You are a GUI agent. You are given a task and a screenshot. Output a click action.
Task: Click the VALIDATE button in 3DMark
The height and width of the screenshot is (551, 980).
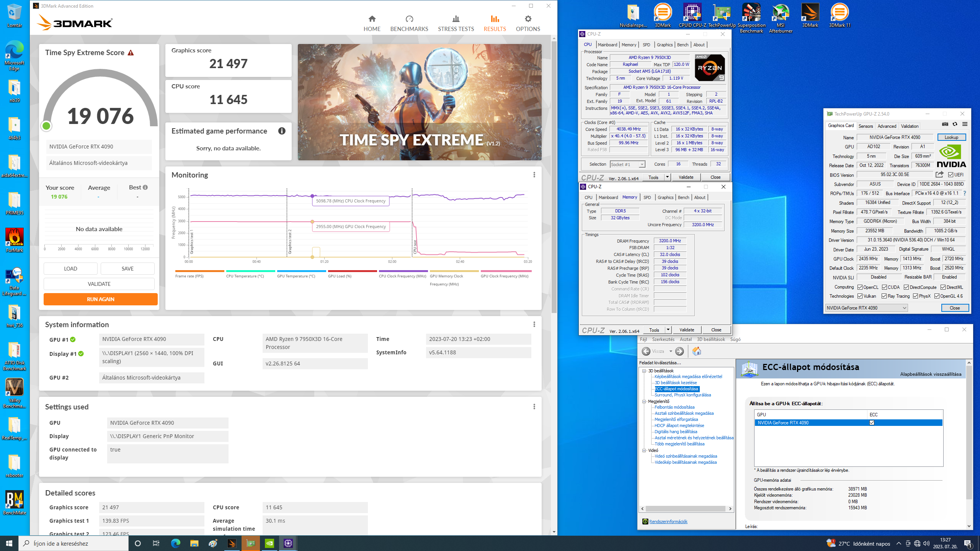(99, 284)
